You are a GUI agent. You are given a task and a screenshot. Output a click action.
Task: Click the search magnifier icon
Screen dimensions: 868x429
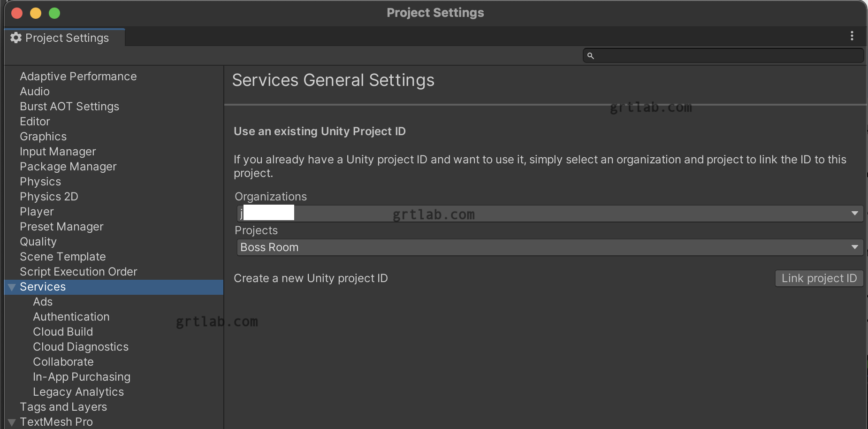[591, 56]
